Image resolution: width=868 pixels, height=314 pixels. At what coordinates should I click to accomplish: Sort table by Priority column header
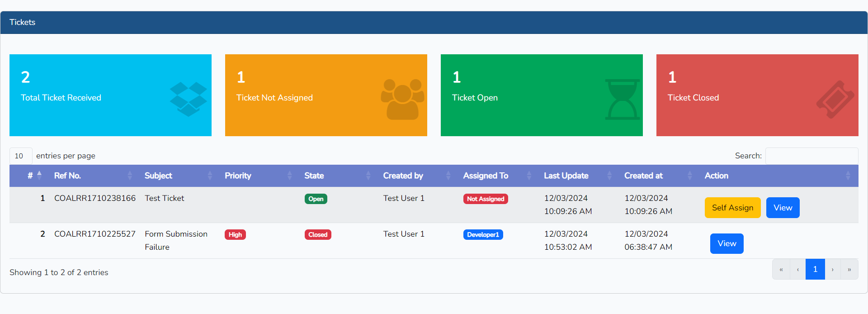point(238,176)
